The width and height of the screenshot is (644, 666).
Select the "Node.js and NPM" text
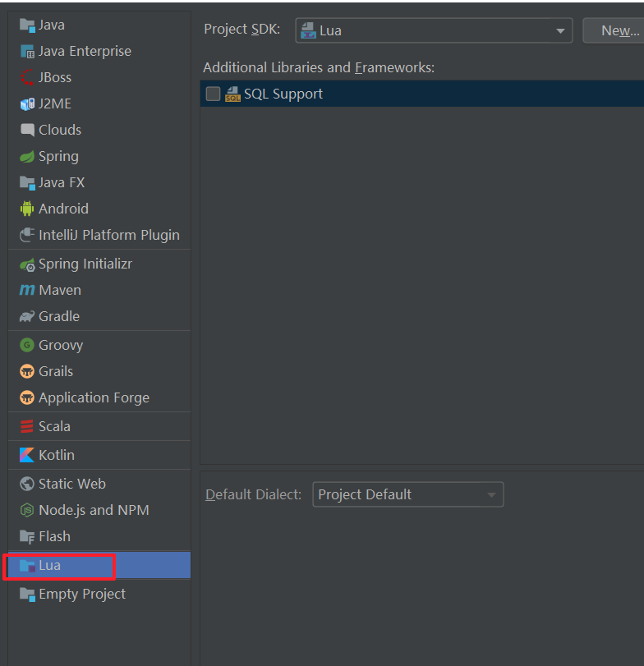pos(94,511)
